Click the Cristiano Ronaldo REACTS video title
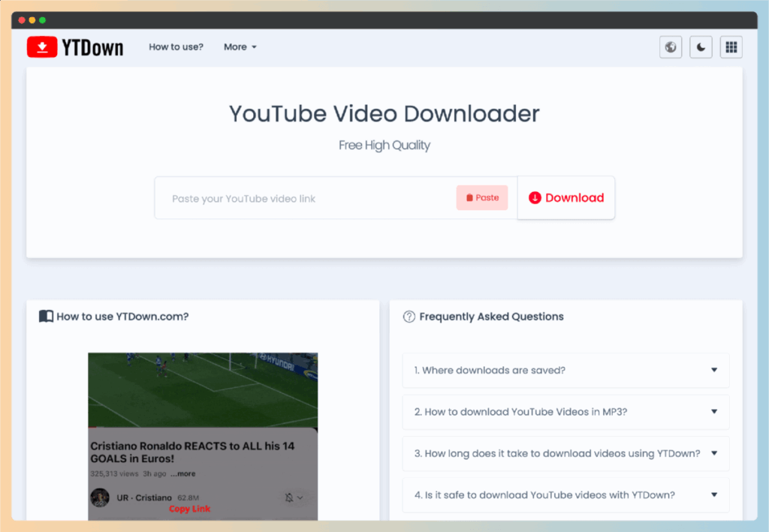The image size is (769, 532). click(192, 452)
